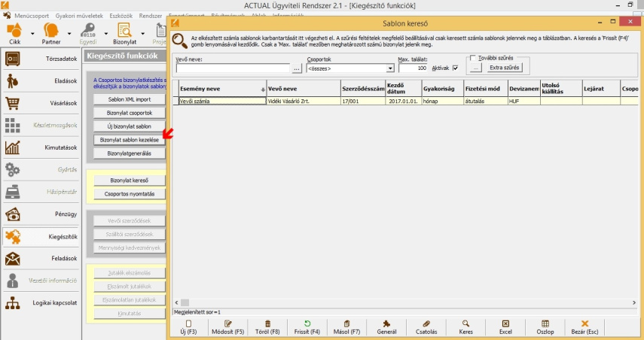This screenshot has width=644, height=340.
Task: Click the Generál icon in bottom toolbar
Action: [386, 326]
